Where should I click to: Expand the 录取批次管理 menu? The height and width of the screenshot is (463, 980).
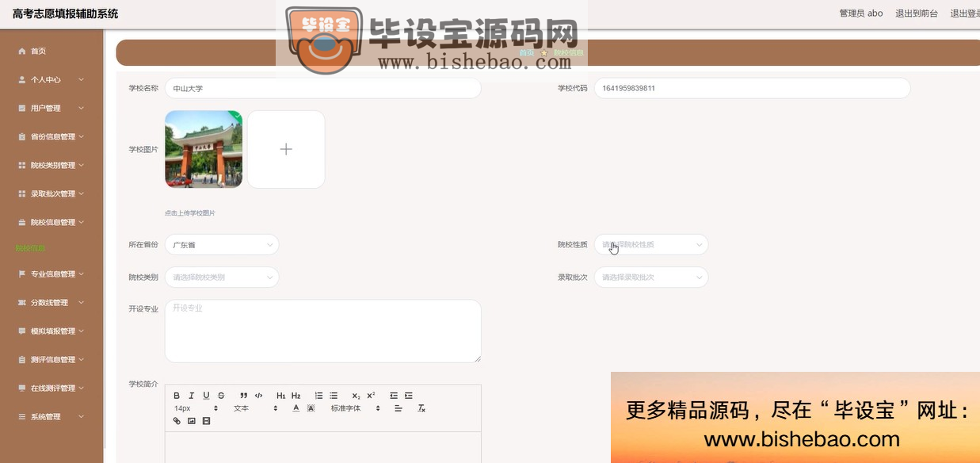[x=51, y=193]
